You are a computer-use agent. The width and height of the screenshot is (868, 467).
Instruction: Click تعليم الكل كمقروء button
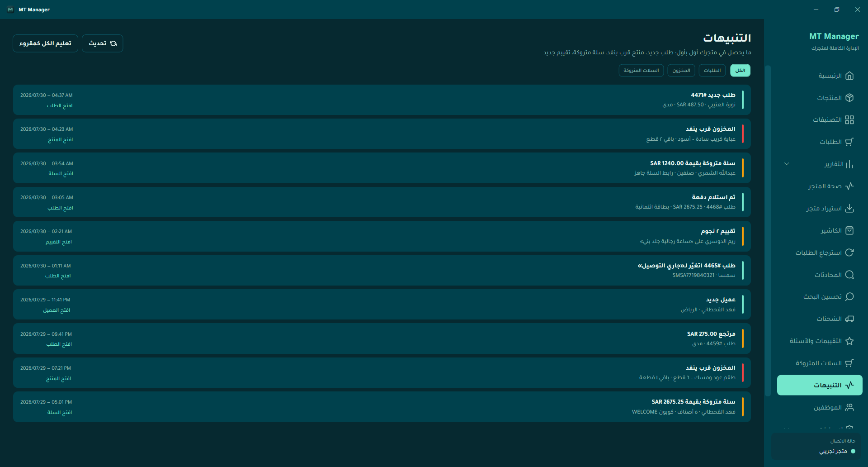45,43
